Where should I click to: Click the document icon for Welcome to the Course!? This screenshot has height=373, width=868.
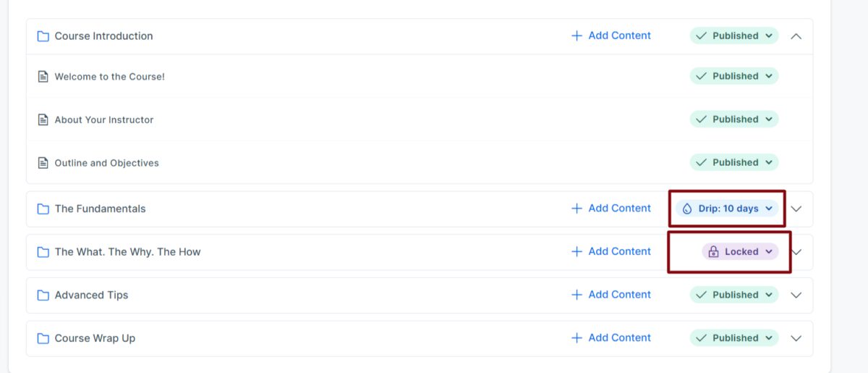(43, 76)
